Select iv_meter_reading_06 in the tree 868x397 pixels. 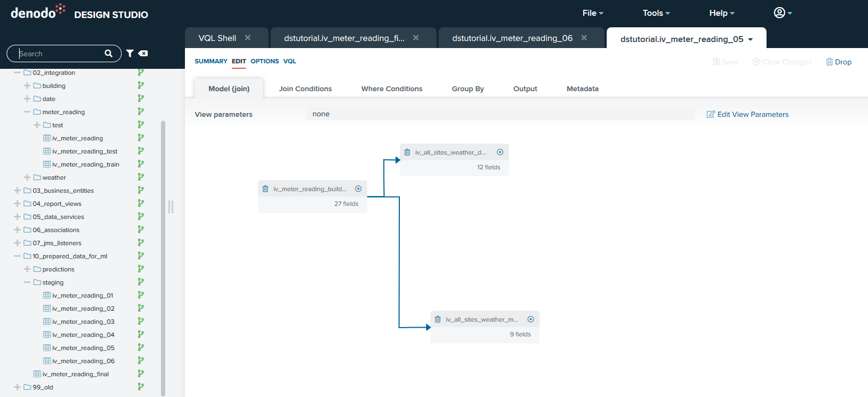[x=83, y=361]
